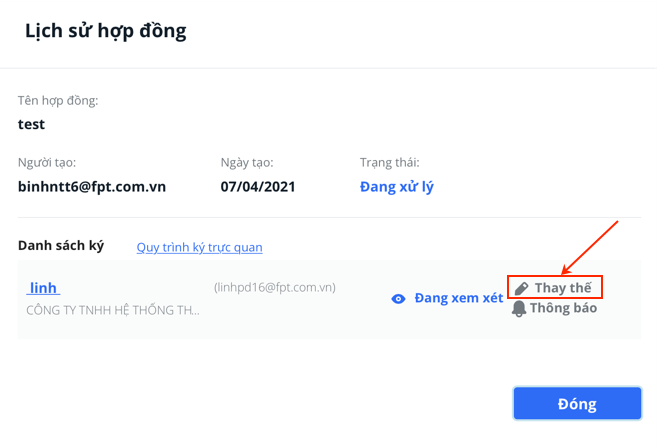Click the Danh sách ký section heading

61,245
